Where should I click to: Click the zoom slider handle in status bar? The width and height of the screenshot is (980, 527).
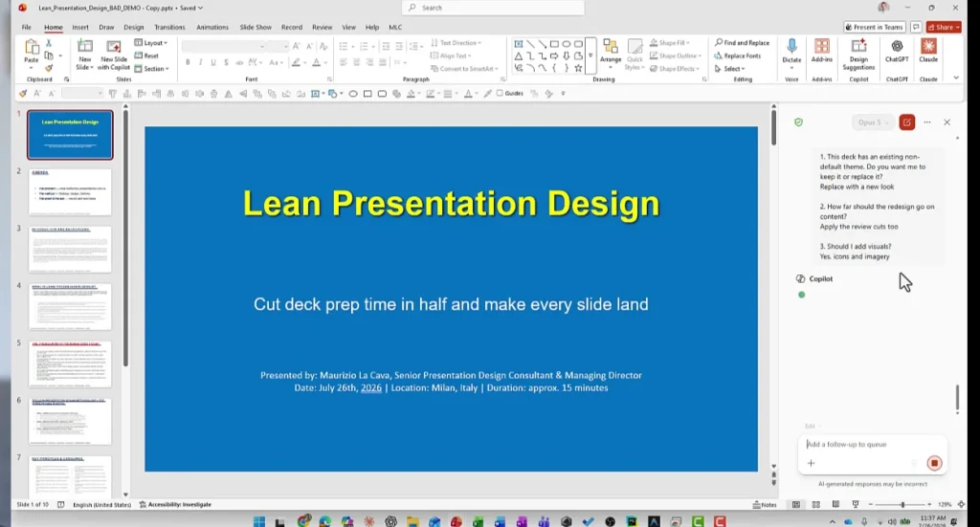click(902, 504)
